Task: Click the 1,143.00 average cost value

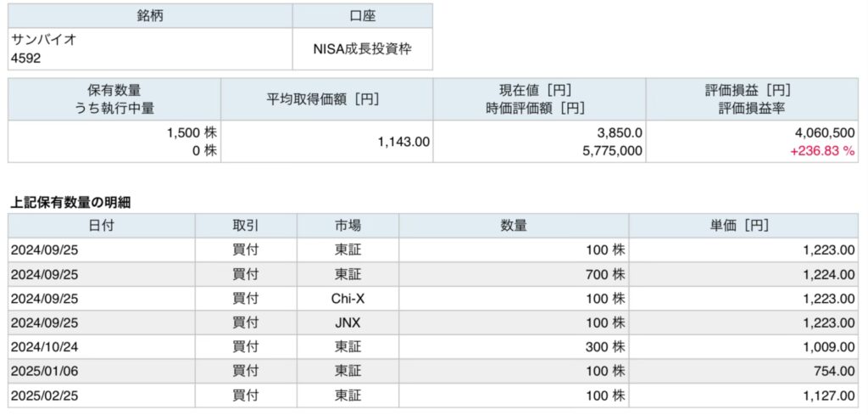Action: (x=403, y=142)
